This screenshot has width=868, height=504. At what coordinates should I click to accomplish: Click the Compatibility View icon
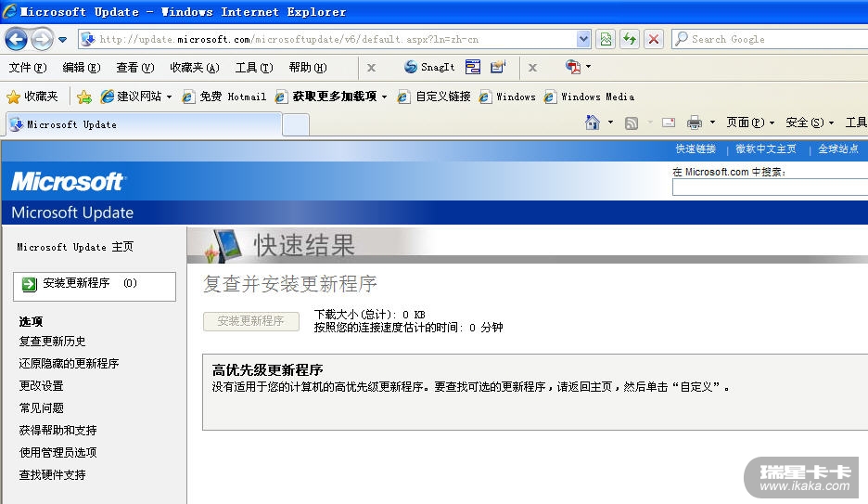pos(606,39)
